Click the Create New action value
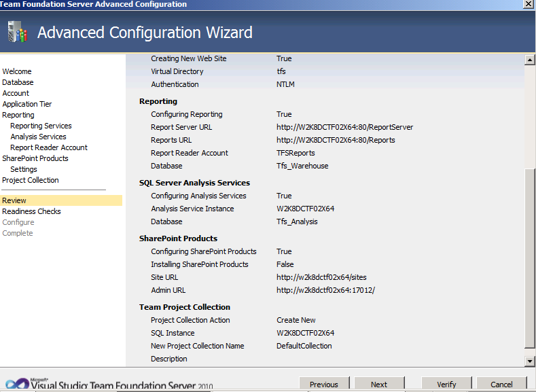This screenshot has width=536, height=392. (x=296, y=320)
